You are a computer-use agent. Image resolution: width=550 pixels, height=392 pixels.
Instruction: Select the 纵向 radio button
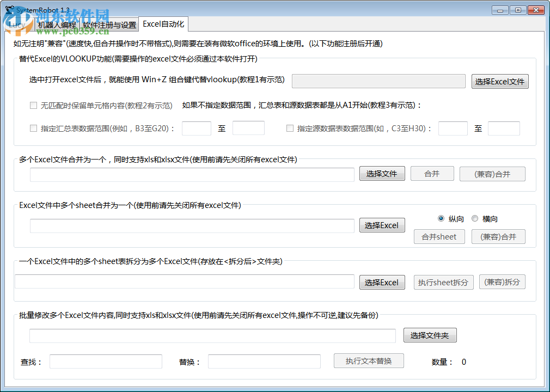(441, 218)
